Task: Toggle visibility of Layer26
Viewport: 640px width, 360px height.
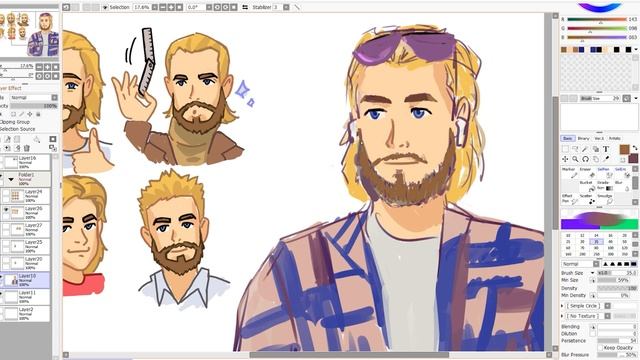Action: point(5,211)
